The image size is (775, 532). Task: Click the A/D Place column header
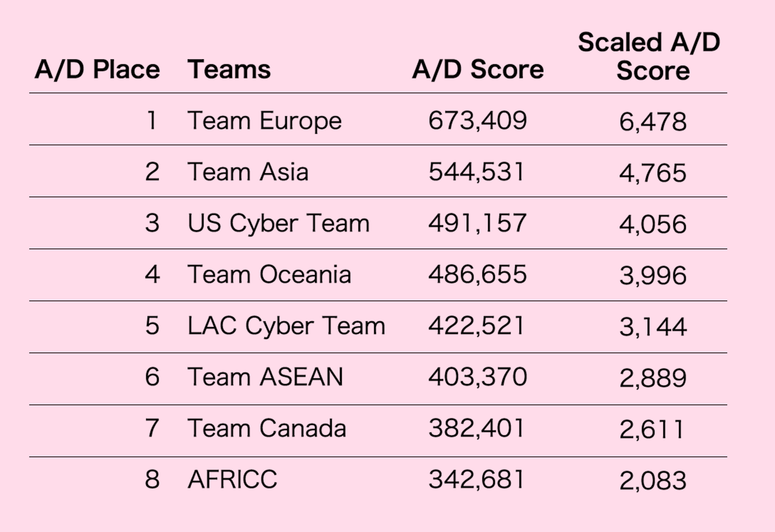pos(97,69)
